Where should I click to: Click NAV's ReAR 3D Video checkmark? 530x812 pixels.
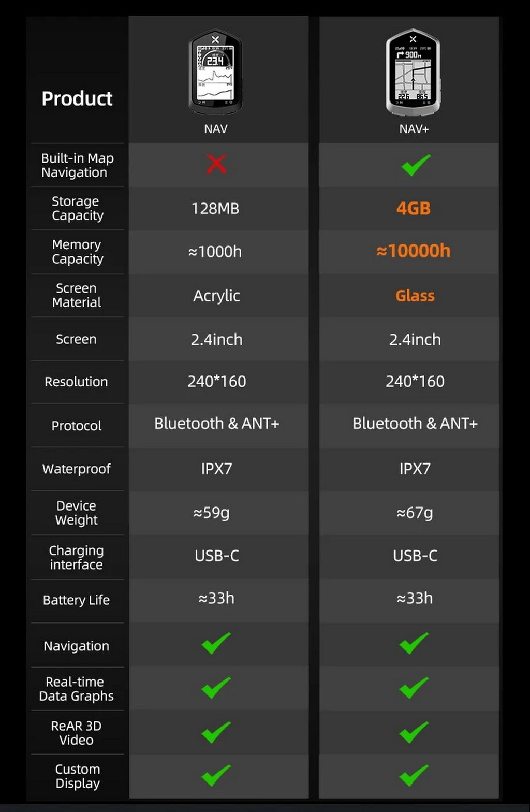click(x=216, y=732)
